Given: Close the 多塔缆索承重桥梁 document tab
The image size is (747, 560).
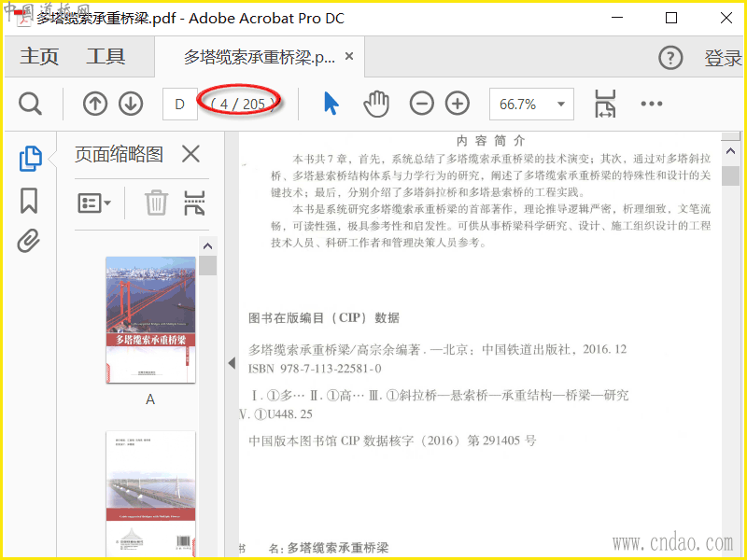Looking at the screenshot, I should [x=348, y=56].
